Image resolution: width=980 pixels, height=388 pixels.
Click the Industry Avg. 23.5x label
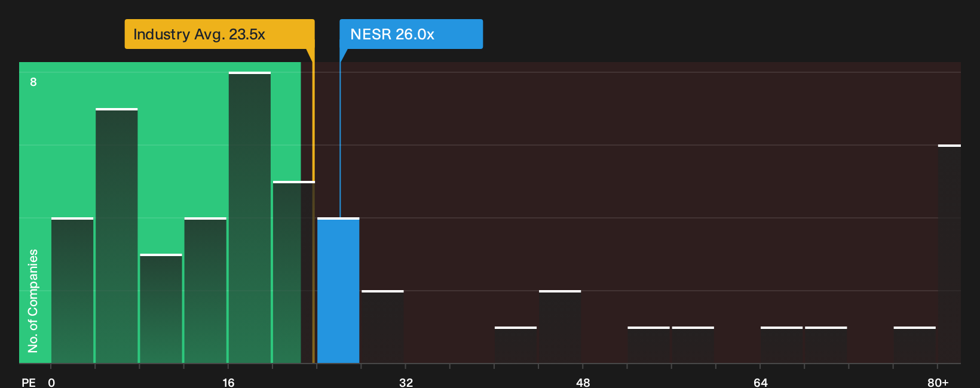pyautogui.click(x=219, y=34)
